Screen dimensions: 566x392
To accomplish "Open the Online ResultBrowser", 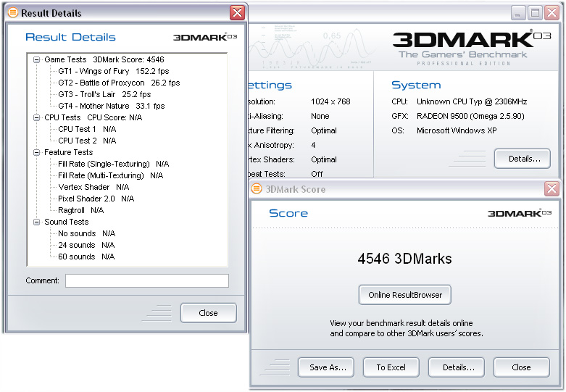I will (405, 295).
